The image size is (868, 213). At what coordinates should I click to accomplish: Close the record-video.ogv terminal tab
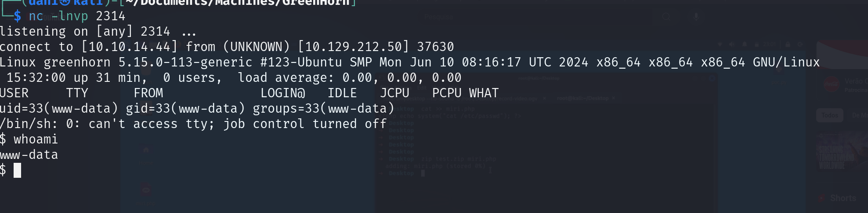click(x=544, y=99)
